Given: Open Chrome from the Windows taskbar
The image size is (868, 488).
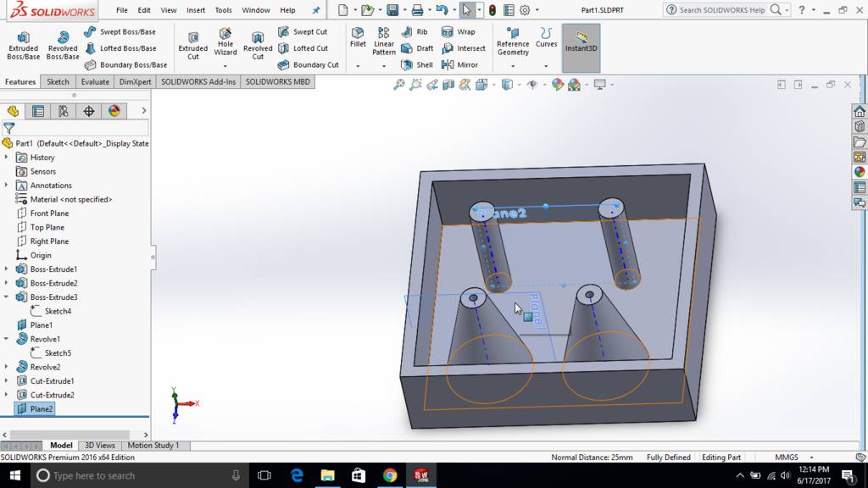Looking at the screenshot, I should (x=390, y=475).
